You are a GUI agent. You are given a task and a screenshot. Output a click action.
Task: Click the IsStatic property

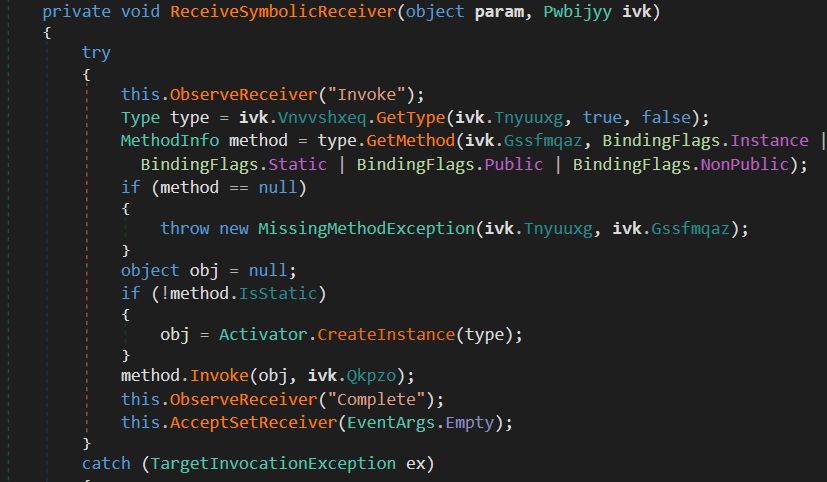coord(278,293)
